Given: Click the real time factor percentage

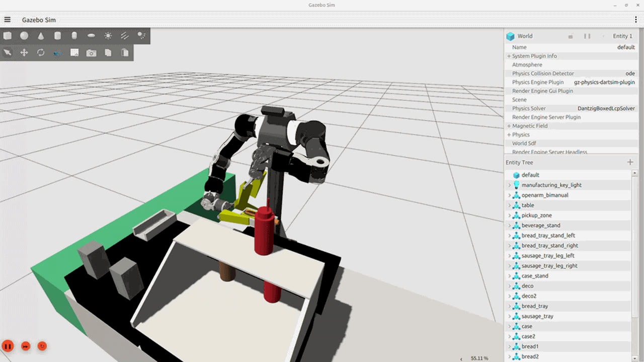Looking at the screenshot, I should [x=479, y=358].
